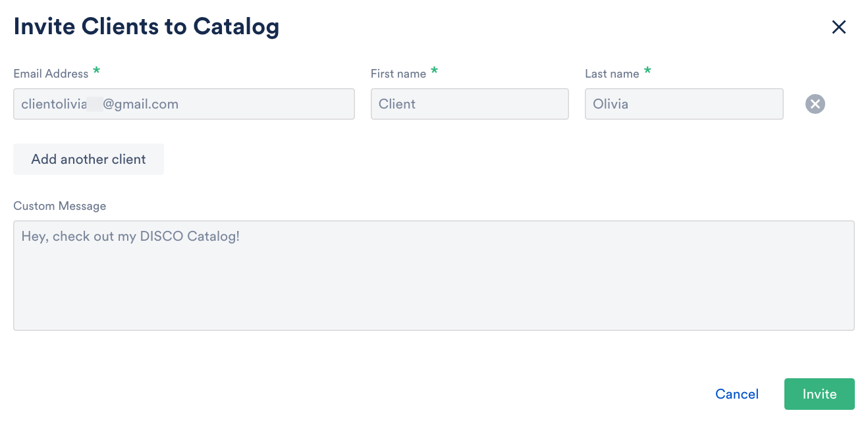Cancel the client invitation
The width and height of the screenshot is (868, 421).
(737, 394)
